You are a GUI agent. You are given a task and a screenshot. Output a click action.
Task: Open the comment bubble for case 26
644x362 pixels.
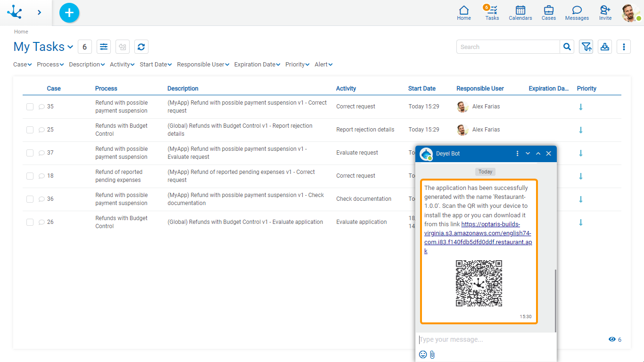pos(41,222)
